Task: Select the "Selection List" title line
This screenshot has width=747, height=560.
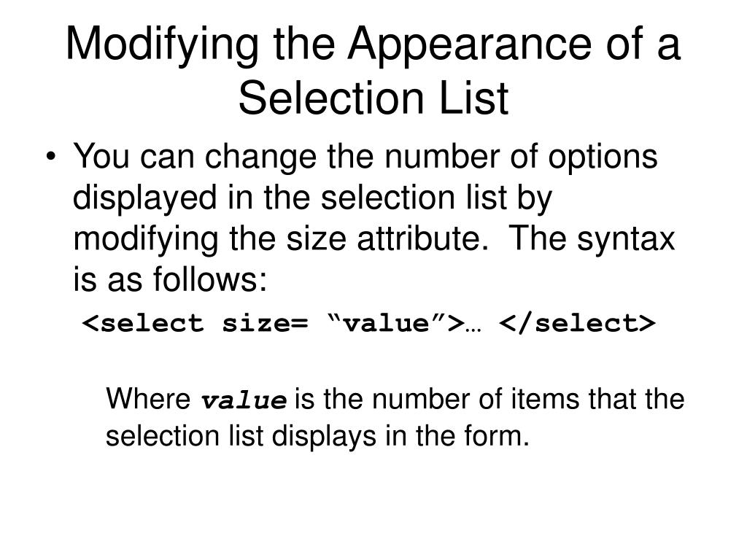Action: tap(373, 98)
